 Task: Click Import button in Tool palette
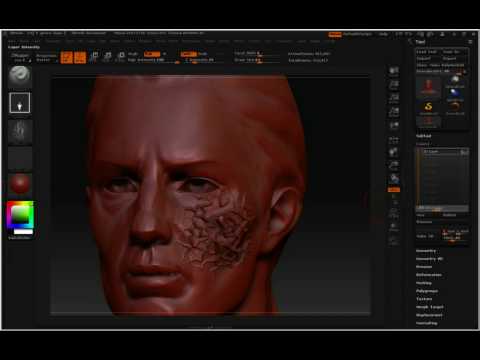[424, 58]
